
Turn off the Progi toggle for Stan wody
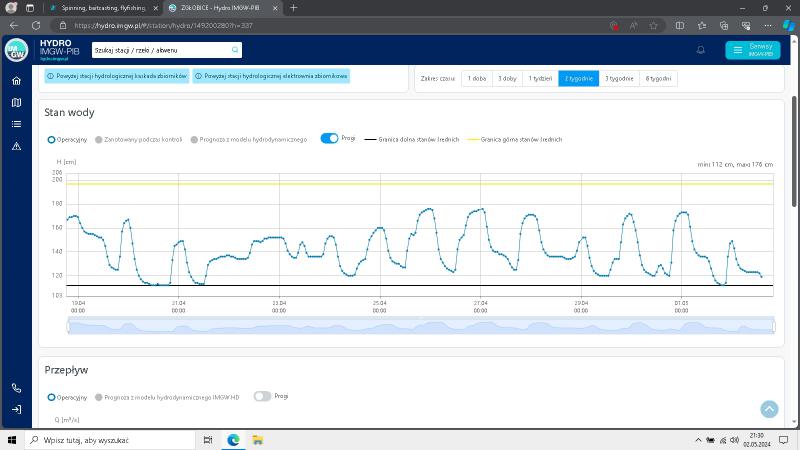[329, 139]
